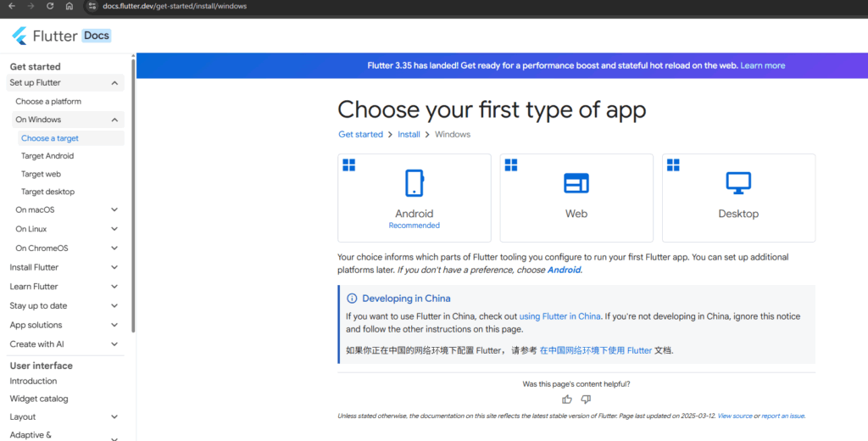Click the User interface sidebar heading
868x441 pixels.
coord(41,366)
